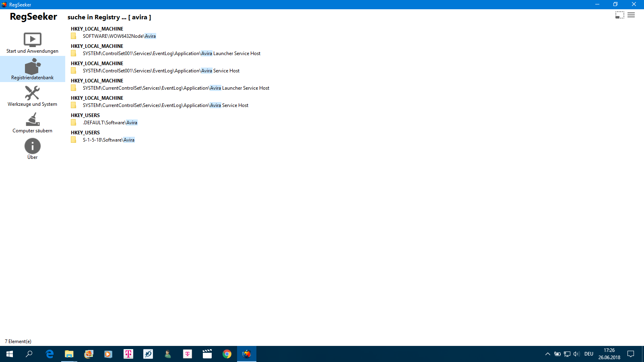Switch the DEU input language

589,354
